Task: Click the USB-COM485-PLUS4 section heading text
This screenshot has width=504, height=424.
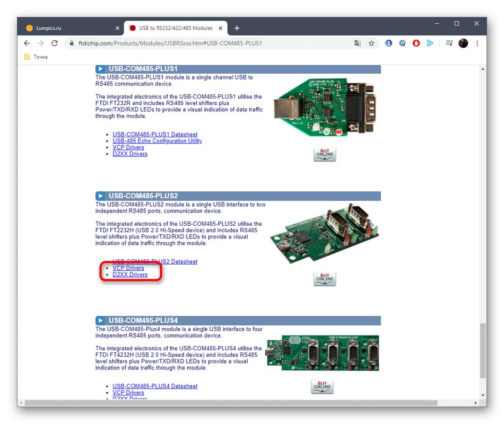Action: coord(143,321)
